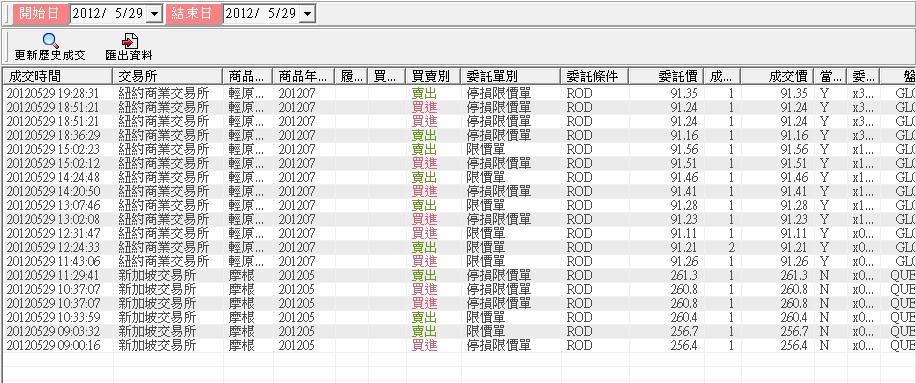Click 停損限價單 in the 09:00:16 row
Viewport: 916px width, 383px height.
(x=499, y=346)
